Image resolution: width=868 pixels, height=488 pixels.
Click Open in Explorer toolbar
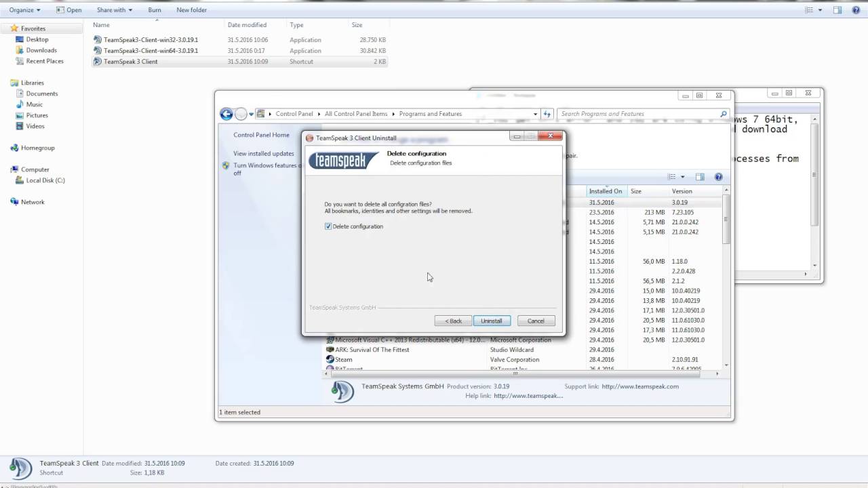point(69,10)
